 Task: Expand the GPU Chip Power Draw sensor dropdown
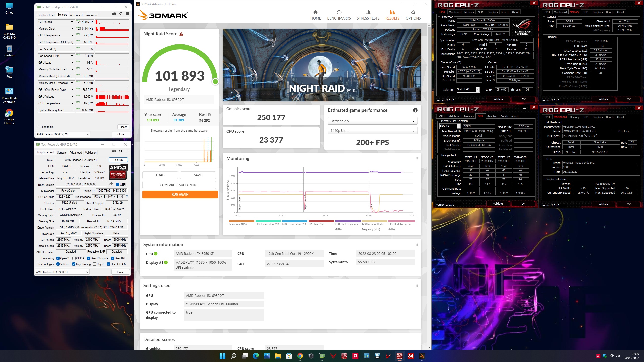point(72,90)
